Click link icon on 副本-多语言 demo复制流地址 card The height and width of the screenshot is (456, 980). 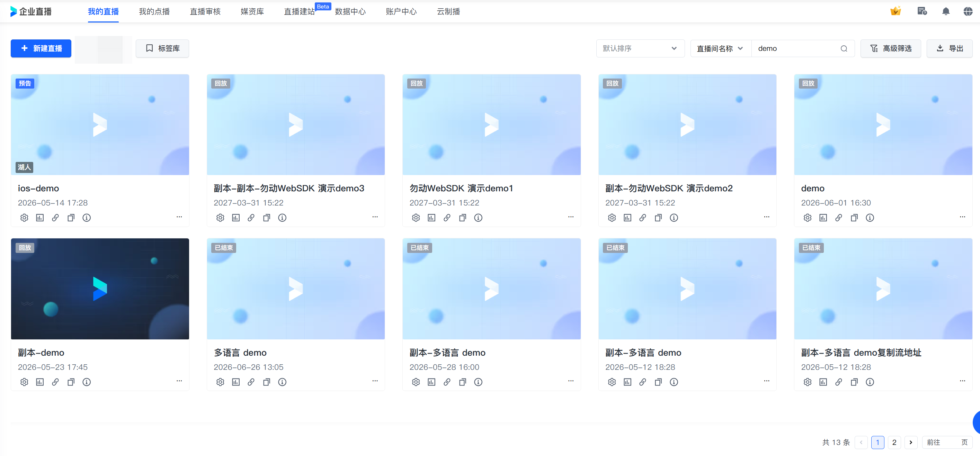coord(838,382)
